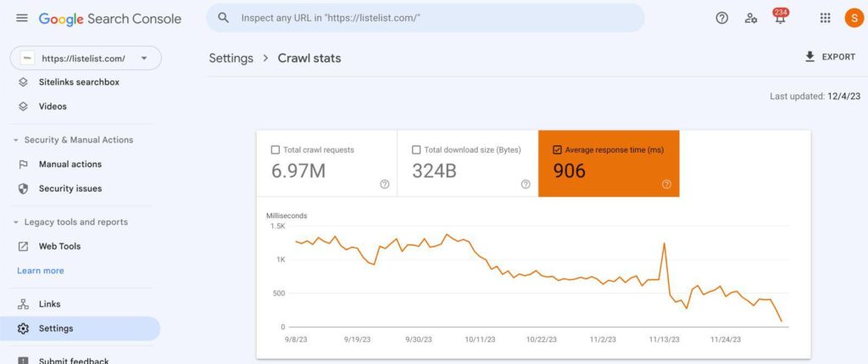This screenshot has width=868, height=364.
Task: Click the Web Tools external link icon
Action: (23, 246)
